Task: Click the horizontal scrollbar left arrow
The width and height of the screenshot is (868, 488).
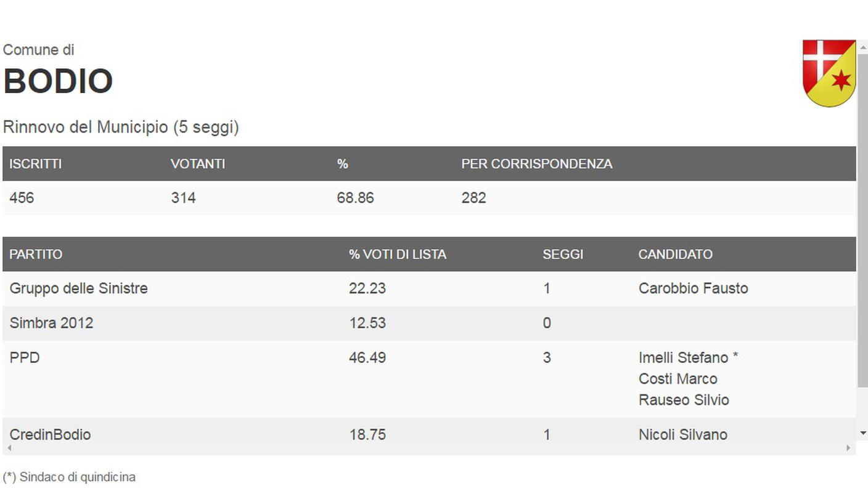Action: click(x=9, y=448)
